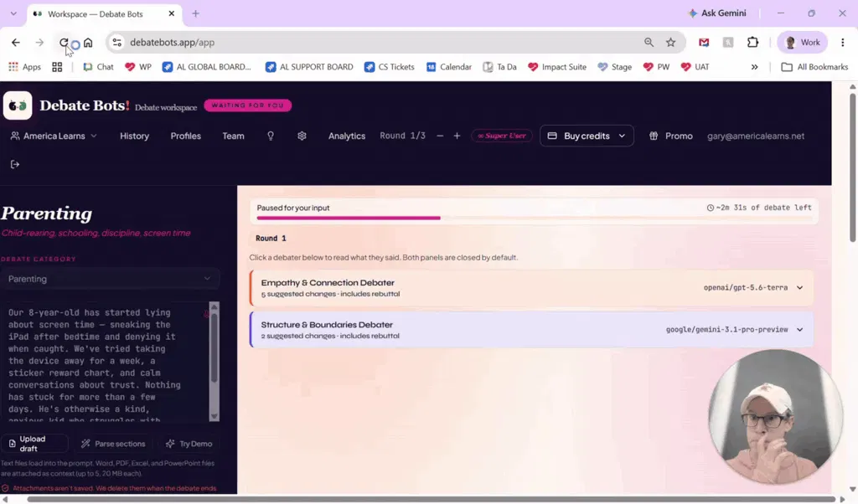The image size is (858, 504).
Task: Open the Calendar bookmark
Action: click(x=449, y=67)
